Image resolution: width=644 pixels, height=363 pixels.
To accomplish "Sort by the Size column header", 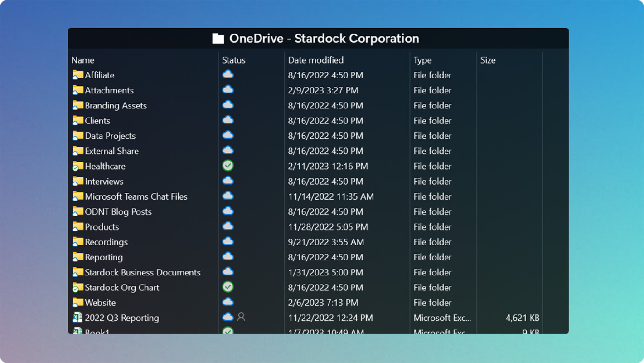I will (x=488, y=60).
